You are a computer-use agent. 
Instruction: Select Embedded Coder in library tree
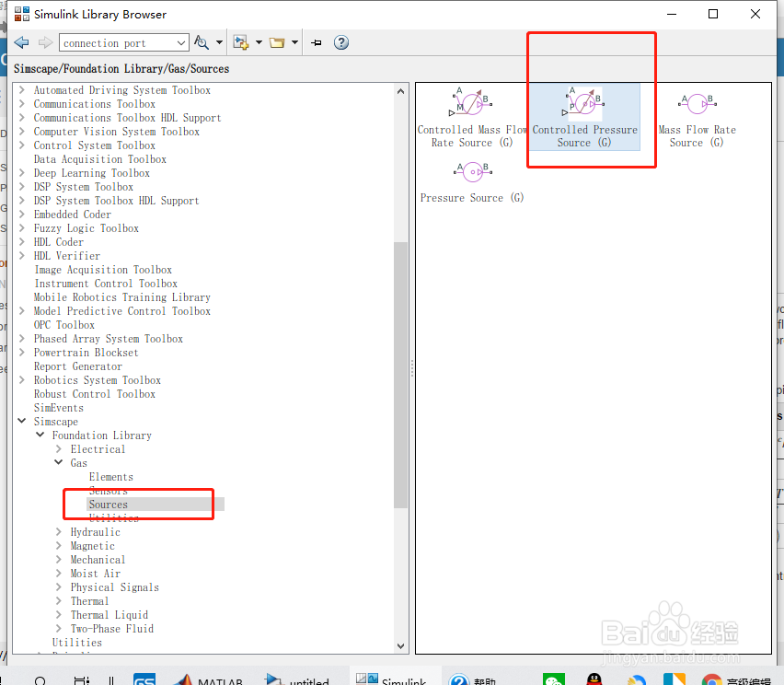pyautogui.click(x=73, y=215)
